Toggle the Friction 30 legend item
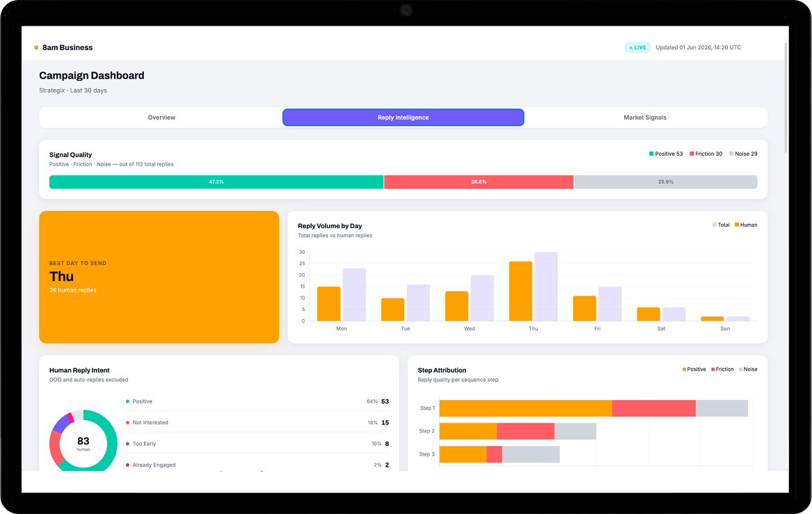The image size is (812, 514). click(x=706, y=154)
